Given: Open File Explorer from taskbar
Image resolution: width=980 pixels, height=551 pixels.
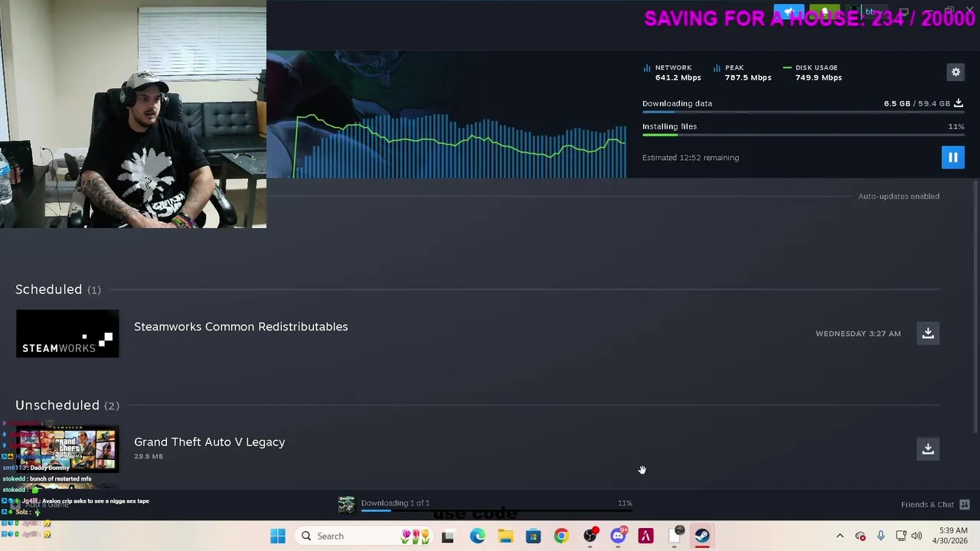Looking at the screenshot, I should [x=505, y=536].
